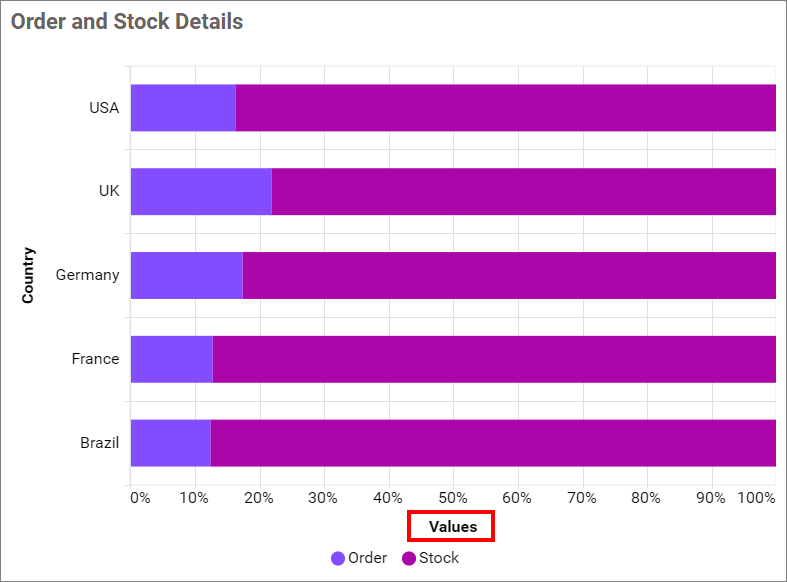Image resolution: width=787 pixels, height=582 pixels.
Task: Click the USA Order bar segment
Action: [183, 108]
